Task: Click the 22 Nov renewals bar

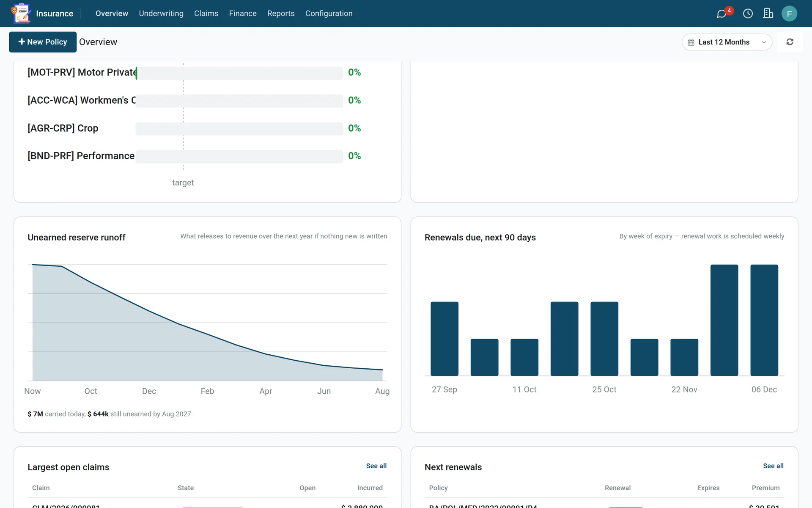Action: click(684, 357)
